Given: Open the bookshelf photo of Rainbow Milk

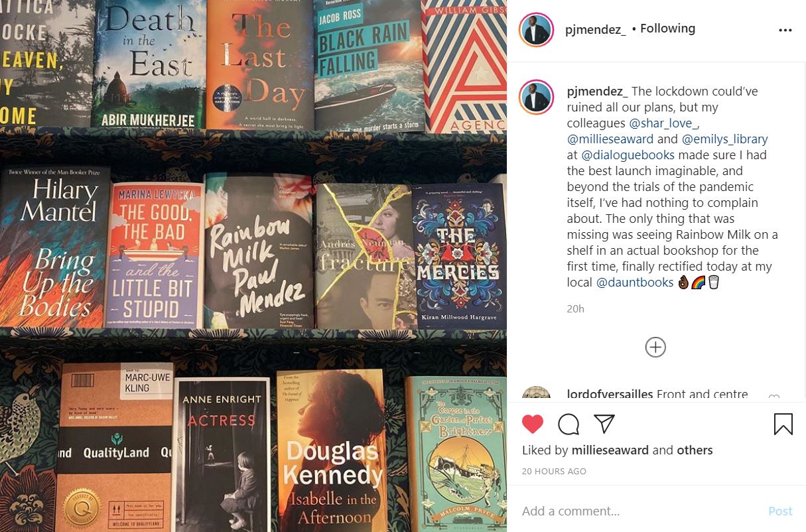Looking at the screenshot, I should click(253, 266).
